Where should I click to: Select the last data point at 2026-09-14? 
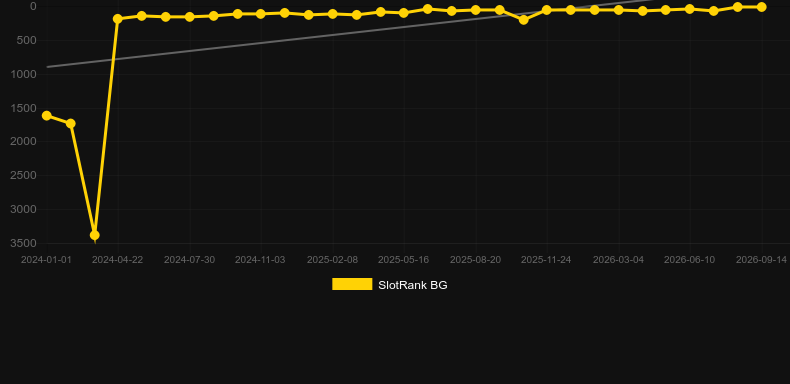click(761, 7)
